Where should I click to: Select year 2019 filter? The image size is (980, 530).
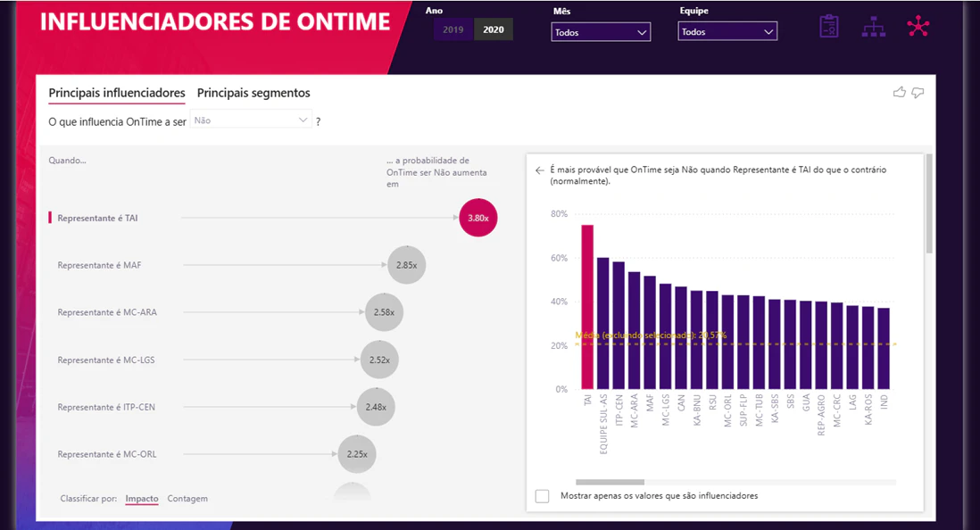coord(453,29)
